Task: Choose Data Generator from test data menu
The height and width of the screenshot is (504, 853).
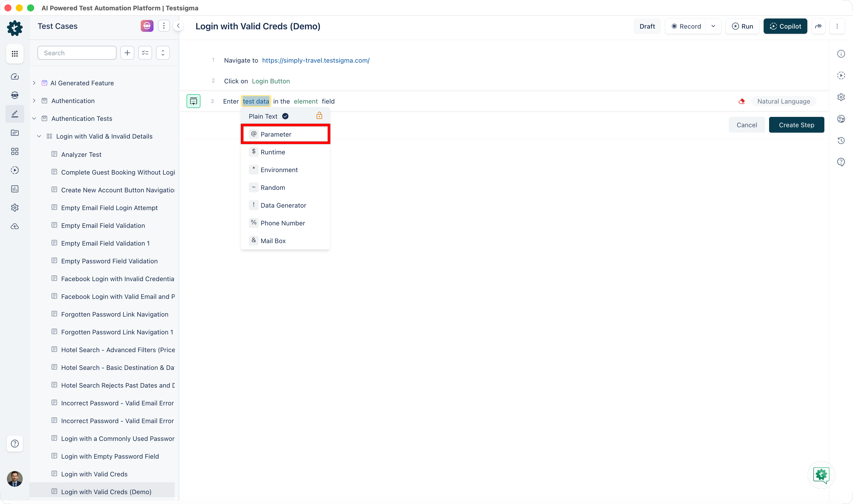Action: click(286, 205)
